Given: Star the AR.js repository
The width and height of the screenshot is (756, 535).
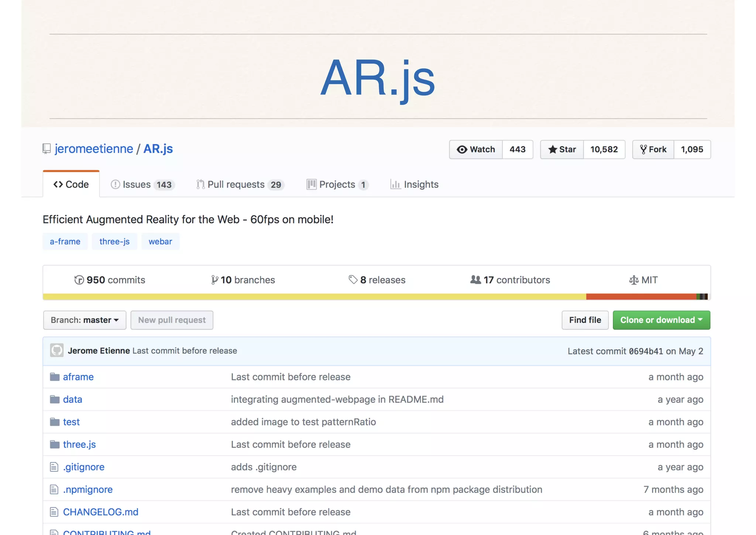Looking at the screenshot, I should (x=562, y=149).
